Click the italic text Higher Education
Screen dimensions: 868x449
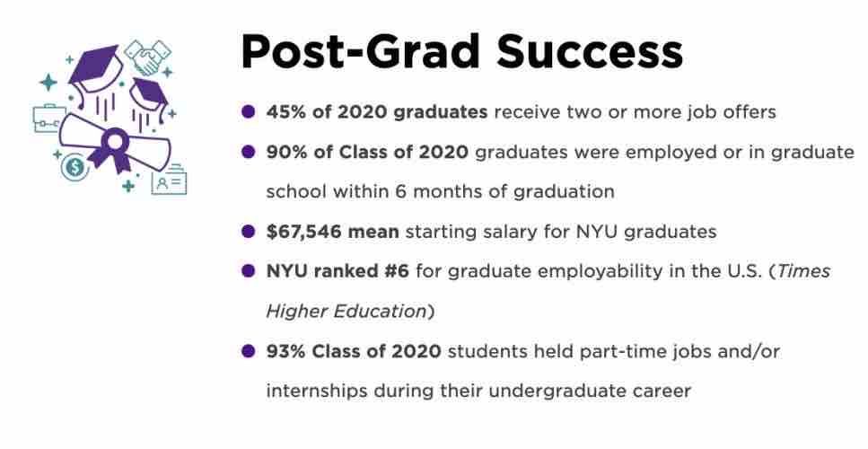coord(346,311)
